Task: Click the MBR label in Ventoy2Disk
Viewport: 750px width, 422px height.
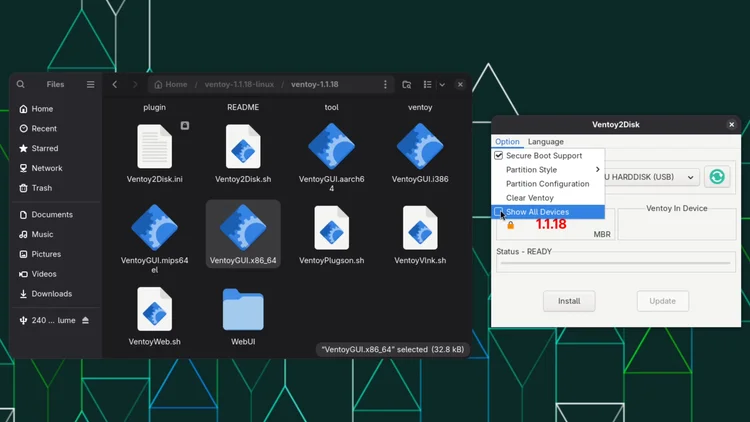Action: (x=602, y=234)
